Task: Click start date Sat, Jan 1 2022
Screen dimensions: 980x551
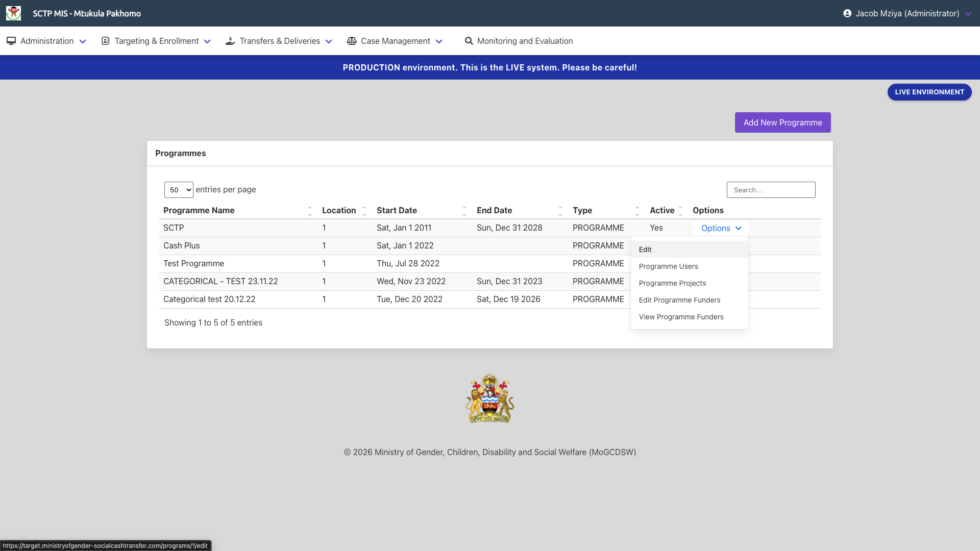Action: (405, 246)
